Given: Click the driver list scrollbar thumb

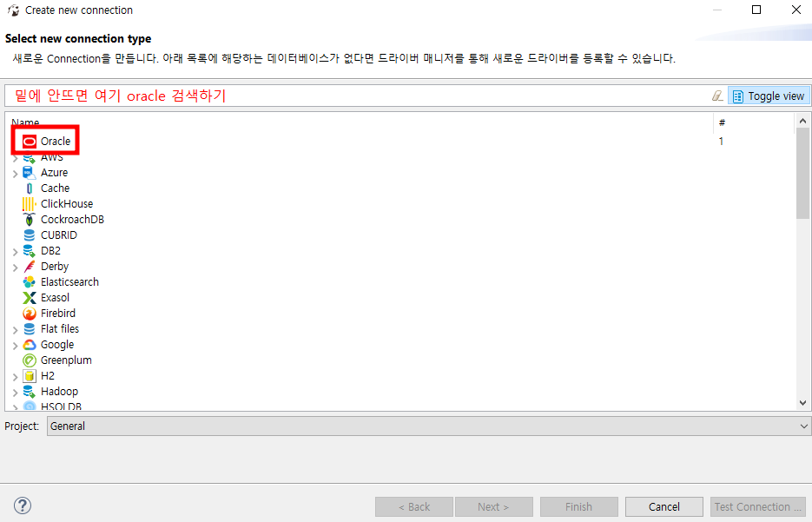Looking at the screenshot, I should [802, 174].
